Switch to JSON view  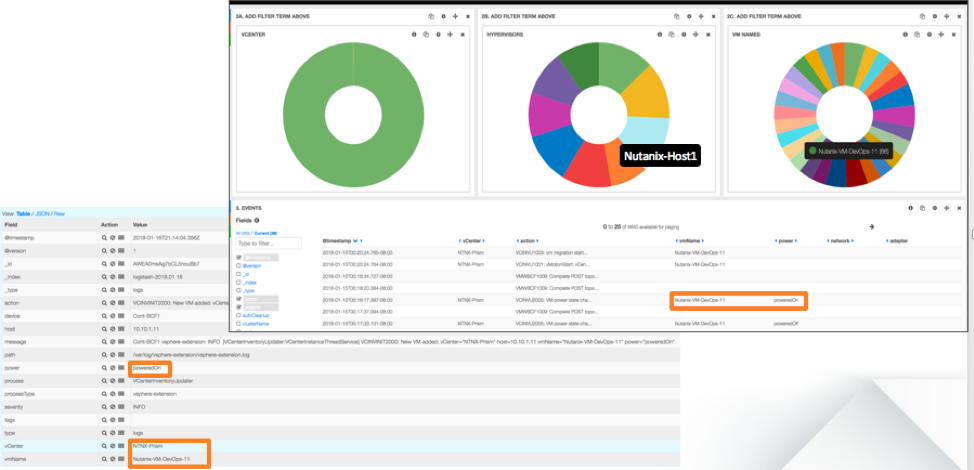(42, 214)
